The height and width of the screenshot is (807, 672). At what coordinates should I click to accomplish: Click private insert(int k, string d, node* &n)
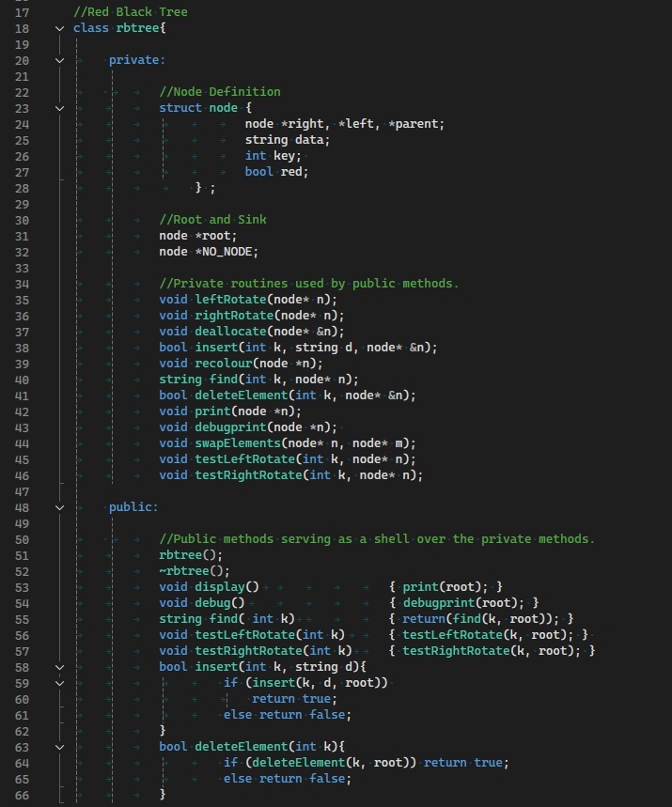(x=298, y=347)
